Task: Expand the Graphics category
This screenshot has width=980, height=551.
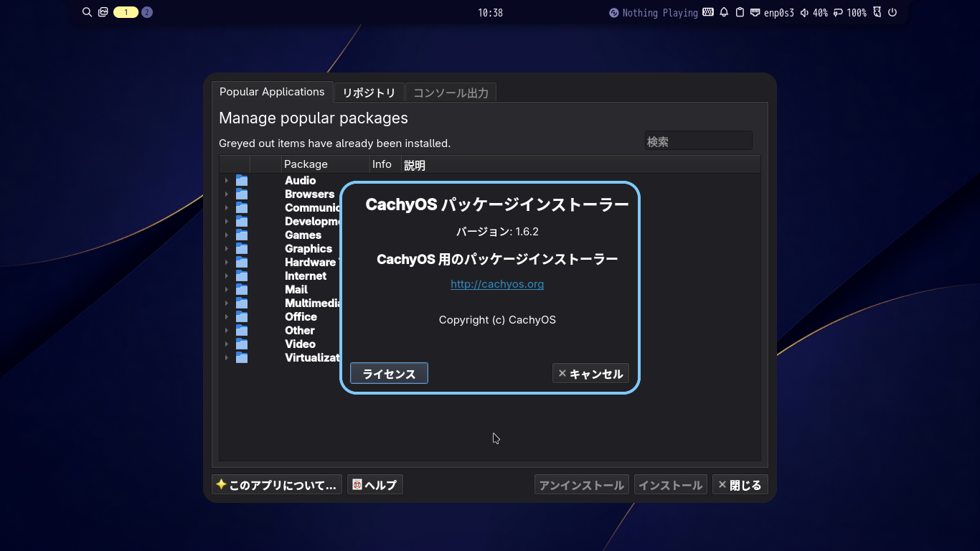Action: pos(227,249)
